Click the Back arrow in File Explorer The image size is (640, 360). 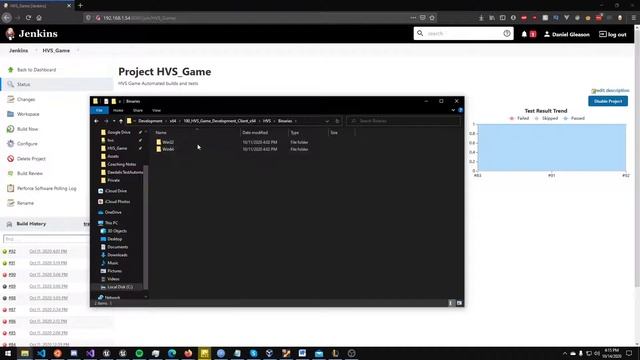click(96, 121)
